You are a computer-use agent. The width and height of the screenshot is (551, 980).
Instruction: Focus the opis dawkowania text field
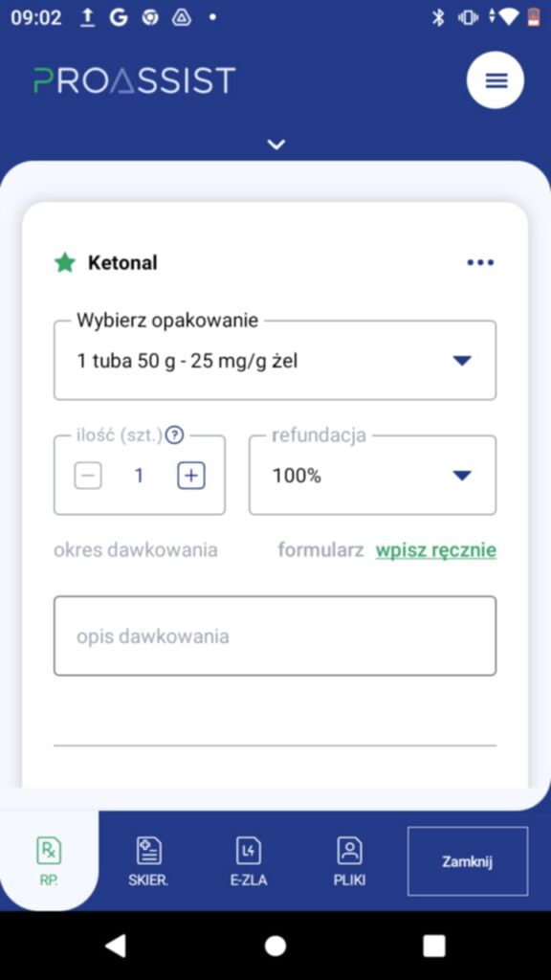tap(275, 635)
